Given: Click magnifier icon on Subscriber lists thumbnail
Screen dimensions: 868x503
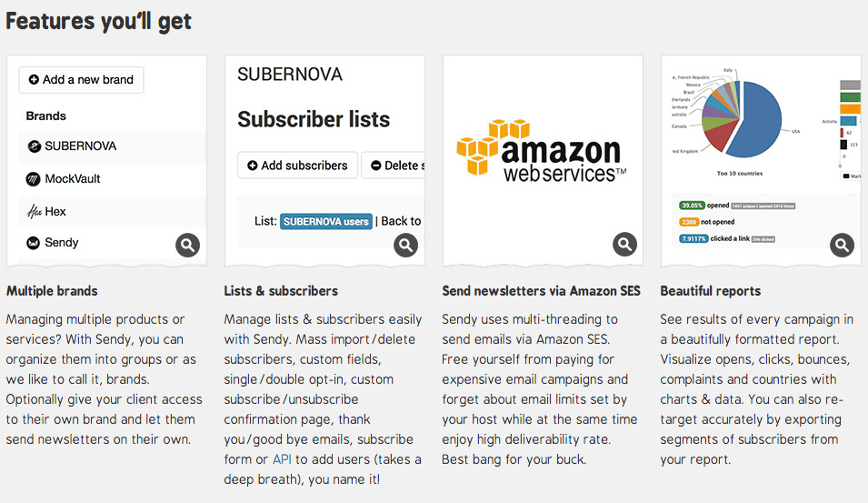Looking at the screenshot, I should pos(405,245).
